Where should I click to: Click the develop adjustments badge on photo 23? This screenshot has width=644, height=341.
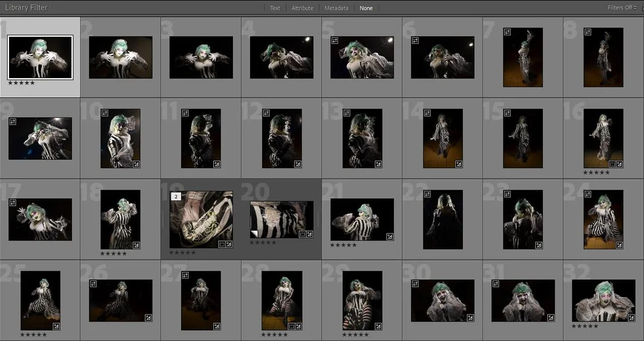click(x=538, y=245)
